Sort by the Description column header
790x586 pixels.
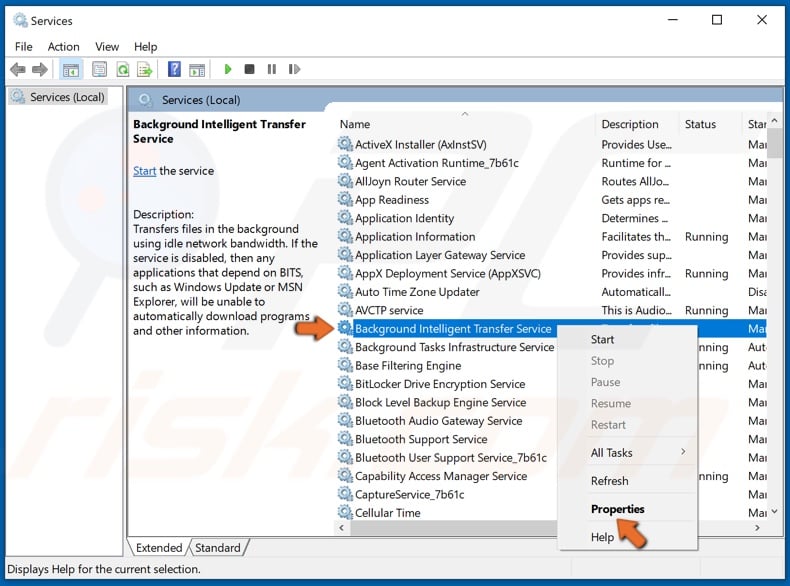(637, 124)
